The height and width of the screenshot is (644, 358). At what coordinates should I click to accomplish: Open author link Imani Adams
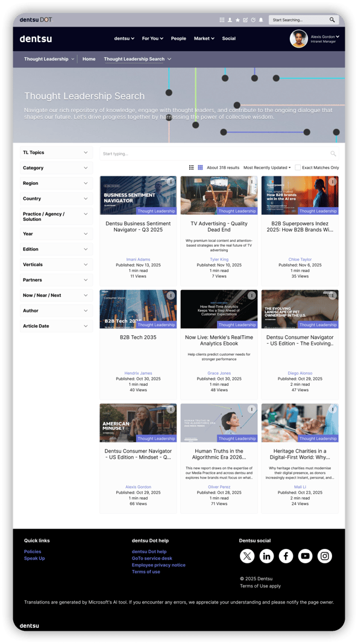(x=138, y=259)
